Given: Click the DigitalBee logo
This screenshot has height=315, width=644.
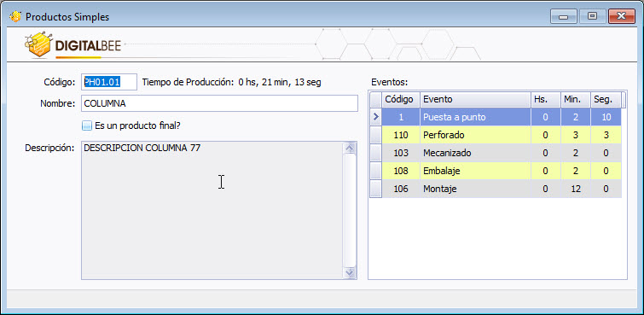Looking at the screenshot, I should pyautogui.click(x=73, y=45).
